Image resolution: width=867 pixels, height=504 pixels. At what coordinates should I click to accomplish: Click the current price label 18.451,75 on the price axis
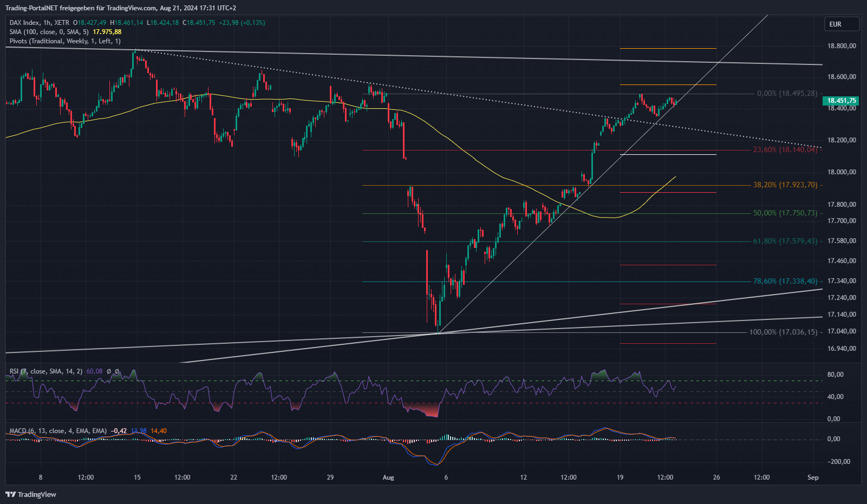(x=840, y=101)
